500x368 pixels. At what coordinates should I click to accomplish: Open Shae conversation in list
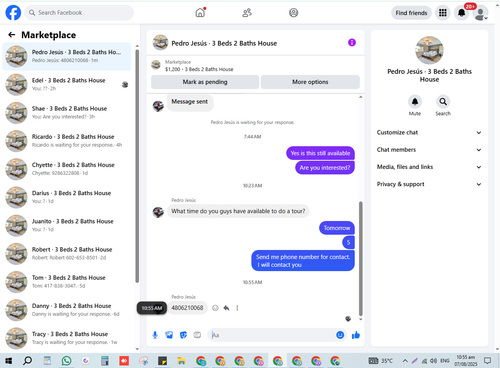point(67,112)
